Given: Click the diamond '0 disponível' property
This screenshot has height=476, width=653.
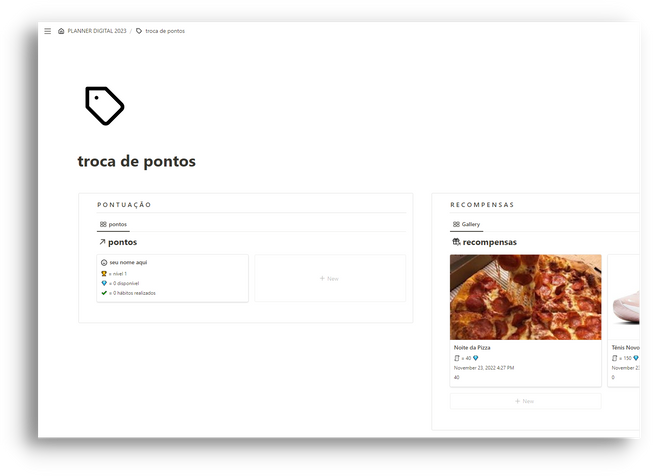Looking at the screenshot, I should 120,283.
